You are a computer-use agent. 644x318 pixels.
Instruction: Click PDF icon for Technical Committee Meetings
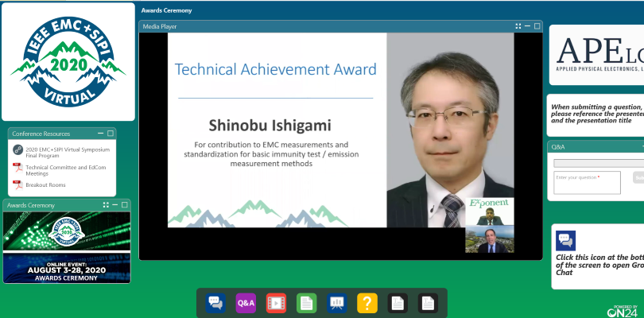(x=17, y=168)
